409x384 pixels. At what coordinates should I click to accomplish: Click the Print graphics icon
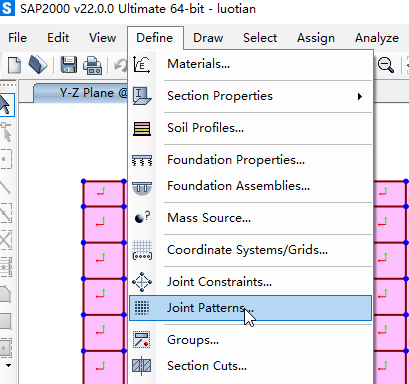92,65
